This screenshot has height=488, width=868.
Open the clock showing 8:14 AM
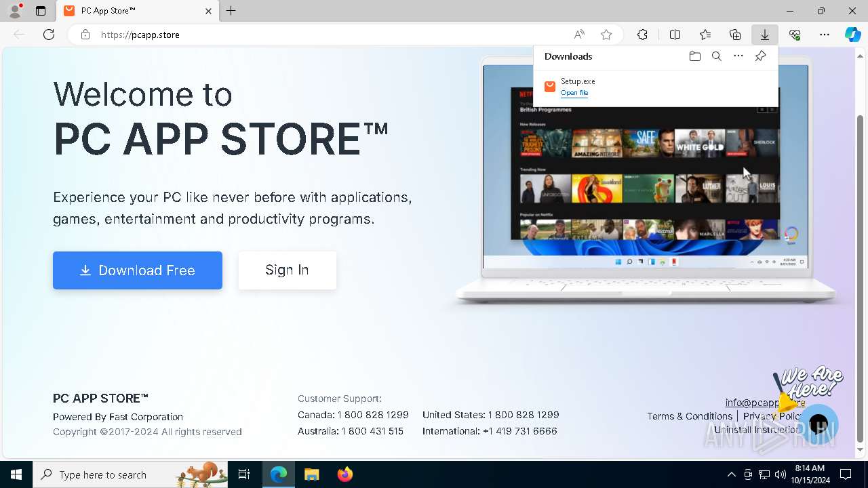(810, 474)
